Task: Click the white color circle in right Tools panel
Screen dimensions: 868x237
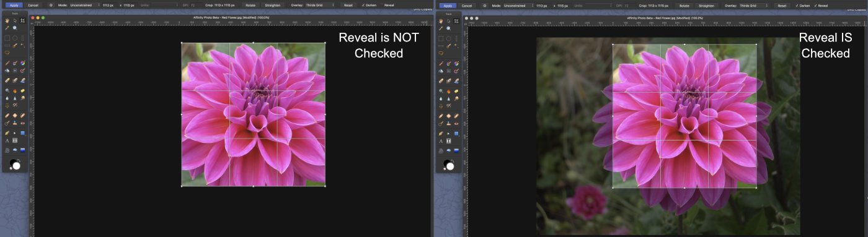Action: pos(450,166)
